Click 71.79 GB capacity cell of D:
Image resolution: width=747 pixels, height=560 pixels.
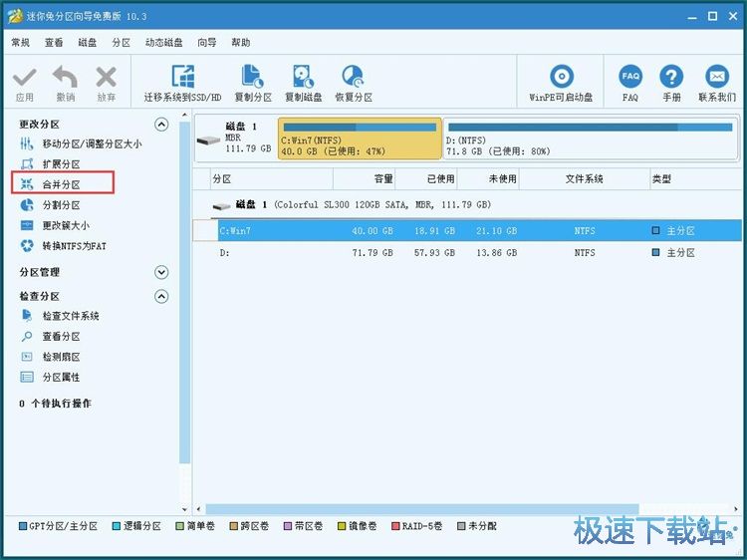373,252
